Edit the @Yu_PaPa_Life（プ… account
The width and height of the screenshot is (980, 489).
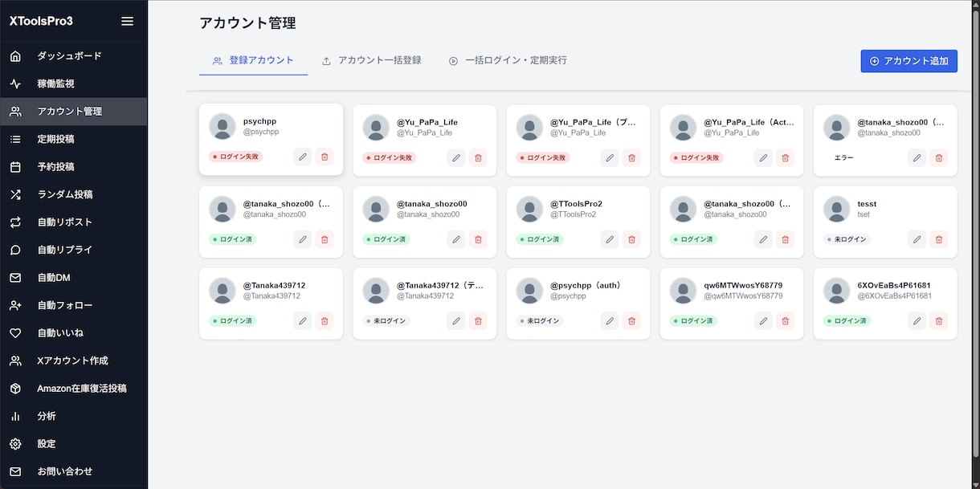[610, 157]
